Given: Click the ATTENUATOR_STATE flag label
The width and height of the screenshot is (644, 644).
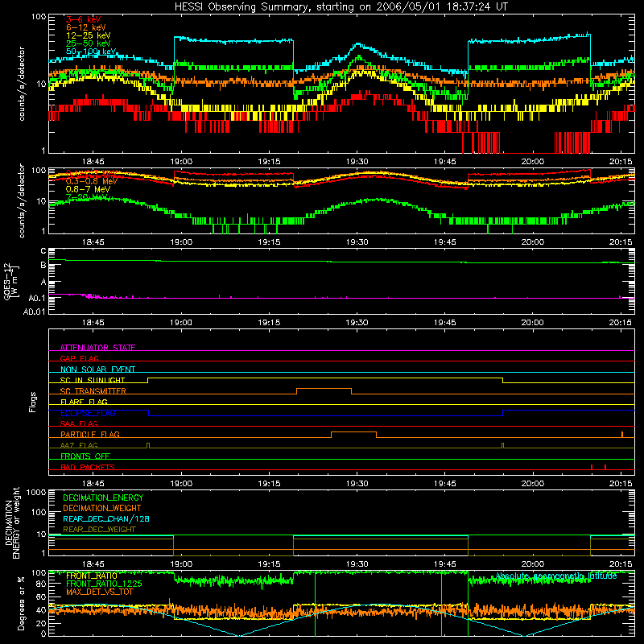Looking at the screenshot, I should 97,348.
